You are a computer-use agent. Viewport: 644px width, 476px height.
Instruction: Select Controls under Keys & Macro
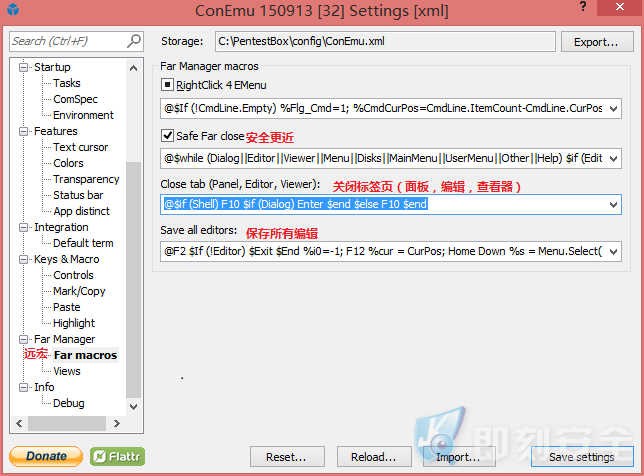(x=73, y=275)
